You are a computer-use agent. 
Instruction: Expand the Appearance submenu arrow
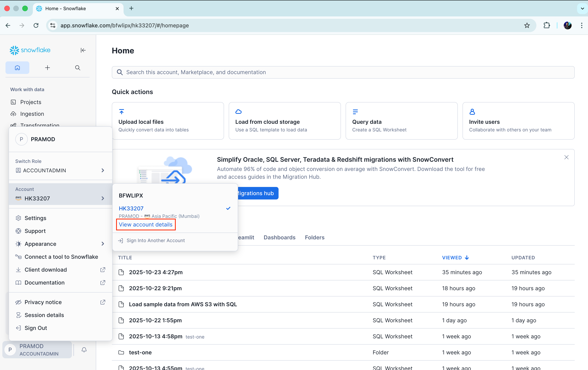point(103,244)
